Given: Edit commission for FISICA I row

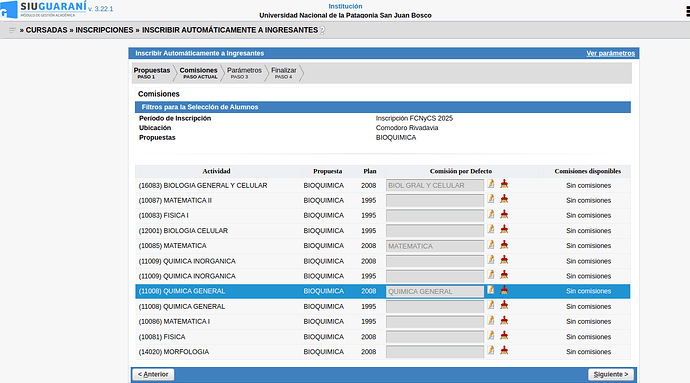Looking at the screenshot, I should [x=491, y=214].
